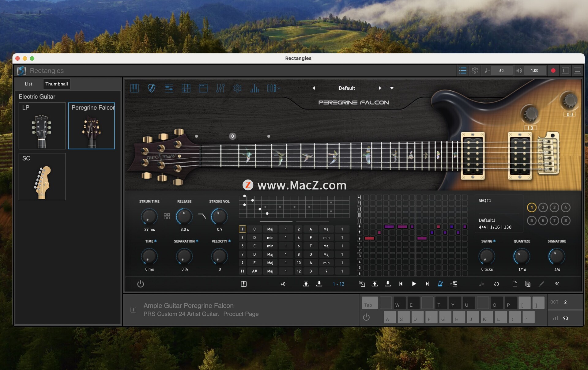Select chord slot number 12
Image resolution: width=588 pixels, height=370 pixels.
[299, 271]
